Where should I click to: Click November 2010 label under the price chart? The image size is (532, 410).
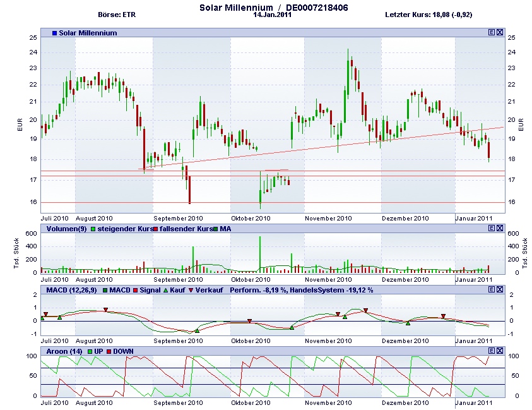(x=328, y=219)
